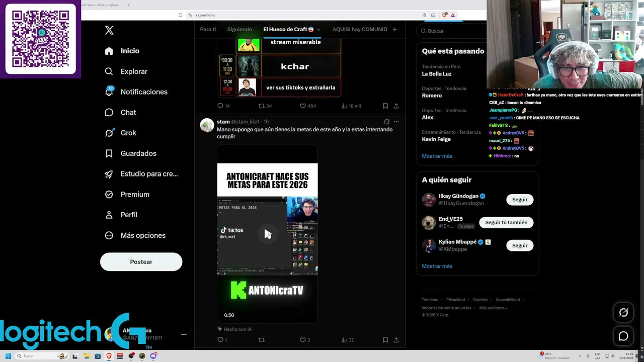The width and height of the screenshot is (644, 362).
Task: Open the Explorar page
Action: (126, 71)
